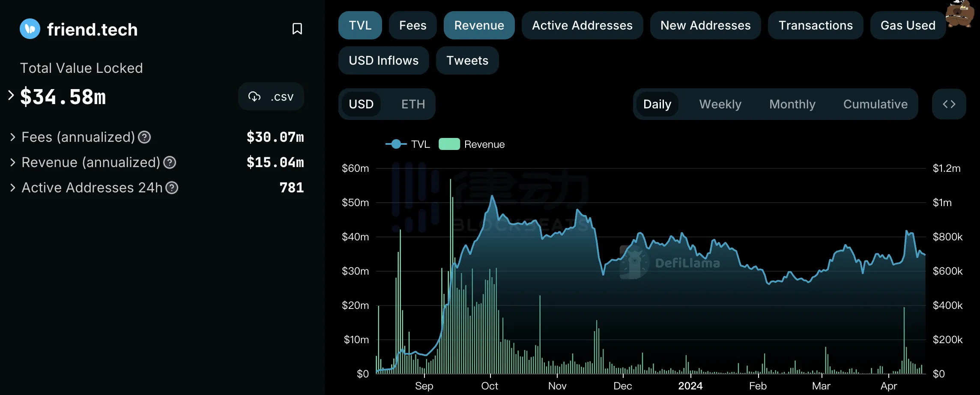
Task: Click the help icon next to Fees (annualized)
Action: [144, 137]
